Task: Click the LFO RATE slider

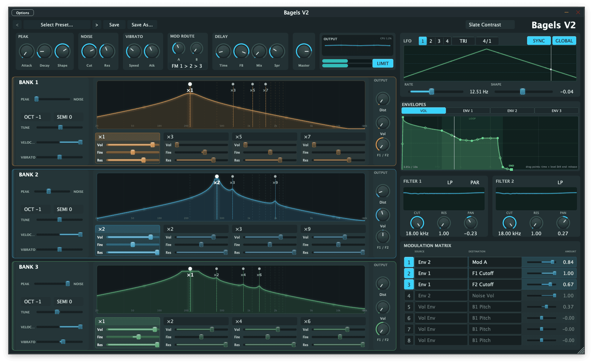Action: [x=437, y=92]
